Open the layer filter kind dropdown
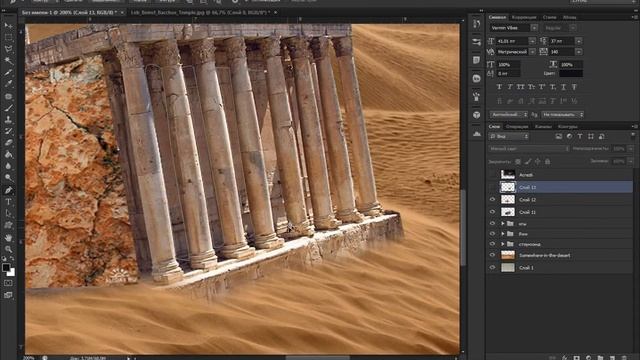Image resolution: width=640 pixels, height=360 pixels. (x=509, y=136)
